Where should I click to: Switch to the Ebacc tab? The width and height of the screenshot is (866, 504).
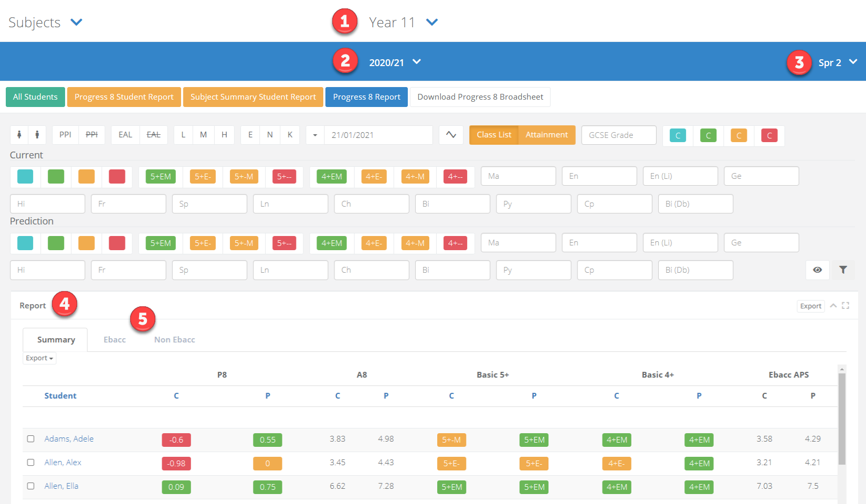tap(114, 340)
